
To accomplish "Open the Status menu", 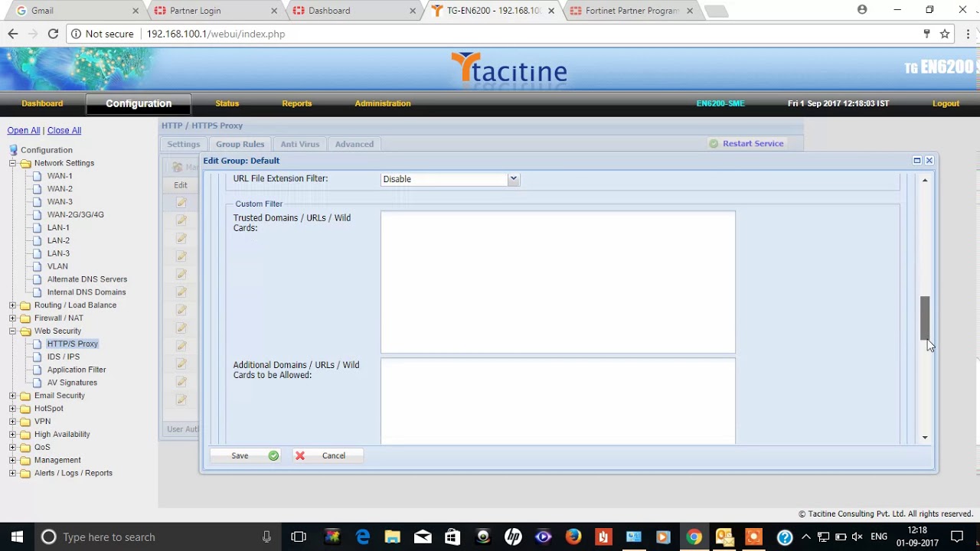I will (227, 103).
